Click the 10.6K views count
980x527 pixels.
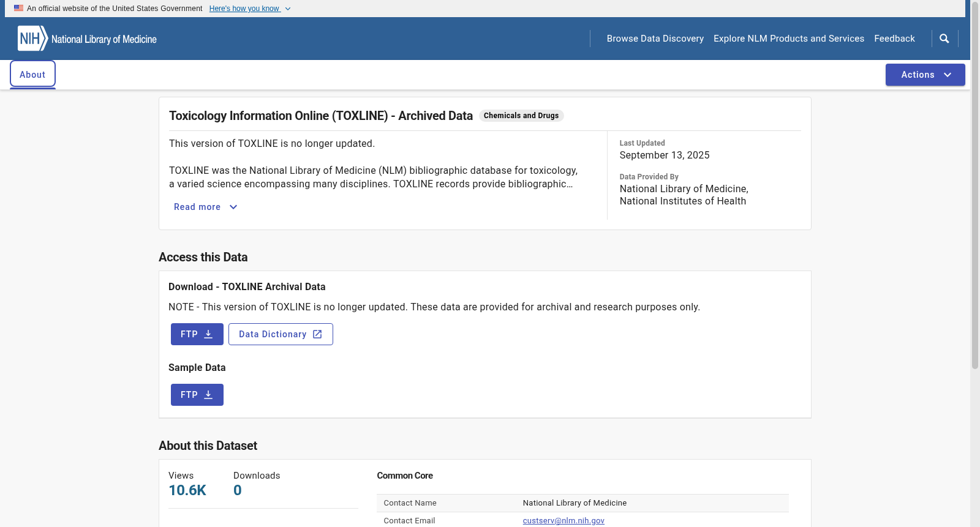[x=187, y=490]
